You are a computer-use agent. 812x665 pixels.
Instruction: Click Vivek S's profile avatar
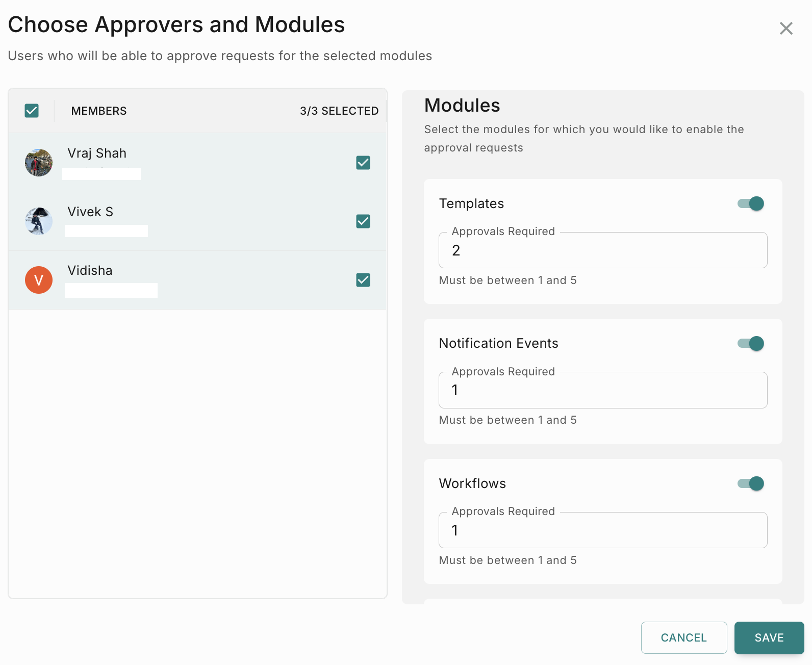[39, 221]
